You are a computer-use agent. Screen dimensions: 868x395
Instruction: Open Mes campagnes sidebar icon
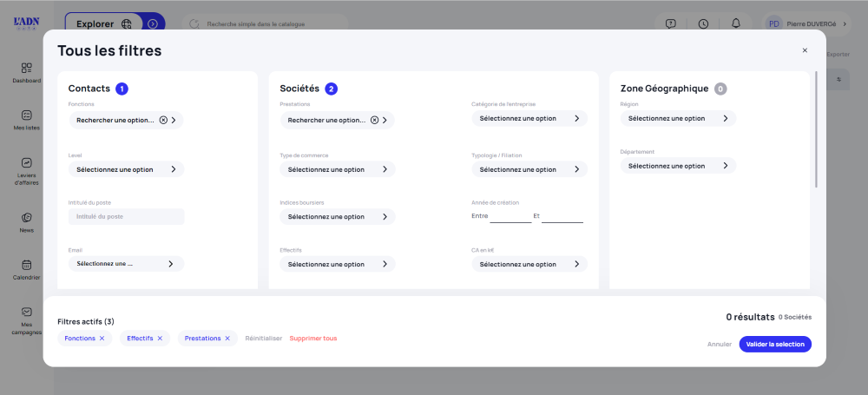(26, 313)
